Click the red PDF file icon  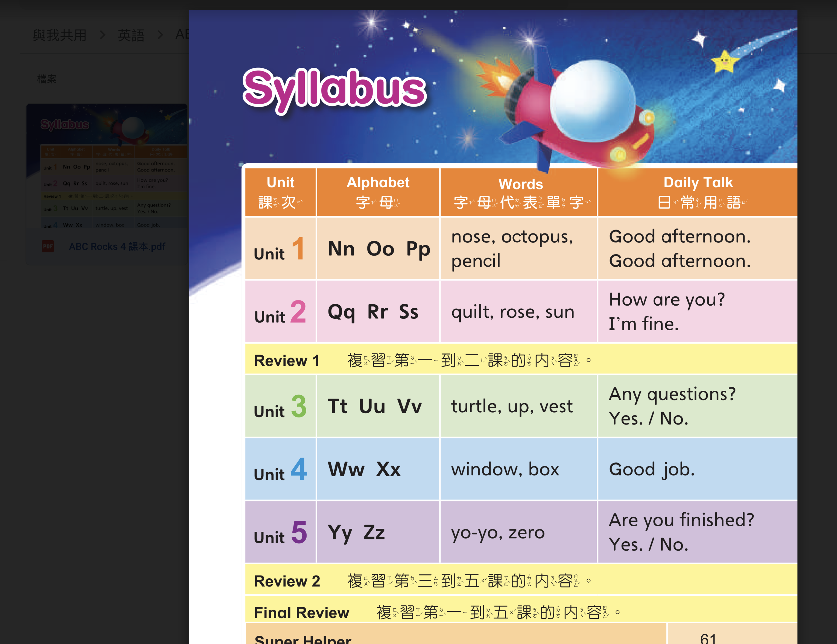click(48, 246)
